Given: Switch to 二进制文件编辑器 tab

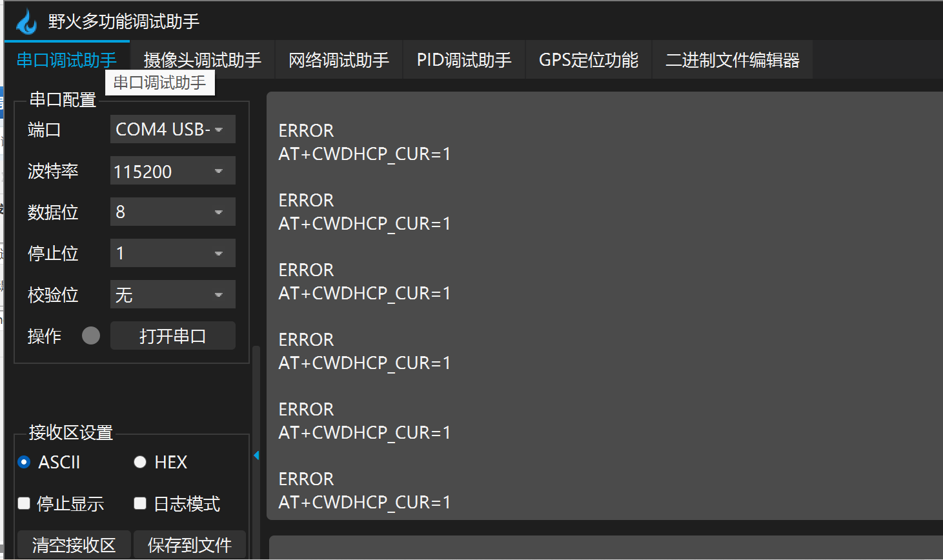Looking at the screenshot, I should pos(733,60).
